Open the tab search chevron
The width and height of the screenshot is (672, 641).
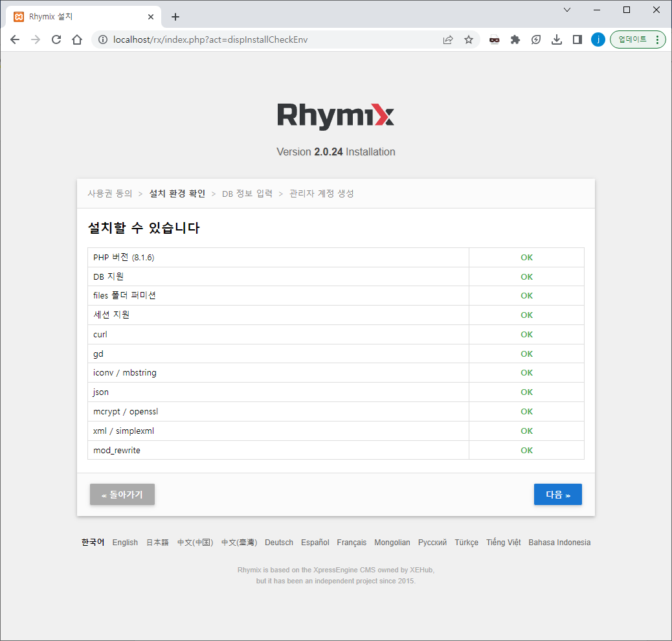(567, 10)
